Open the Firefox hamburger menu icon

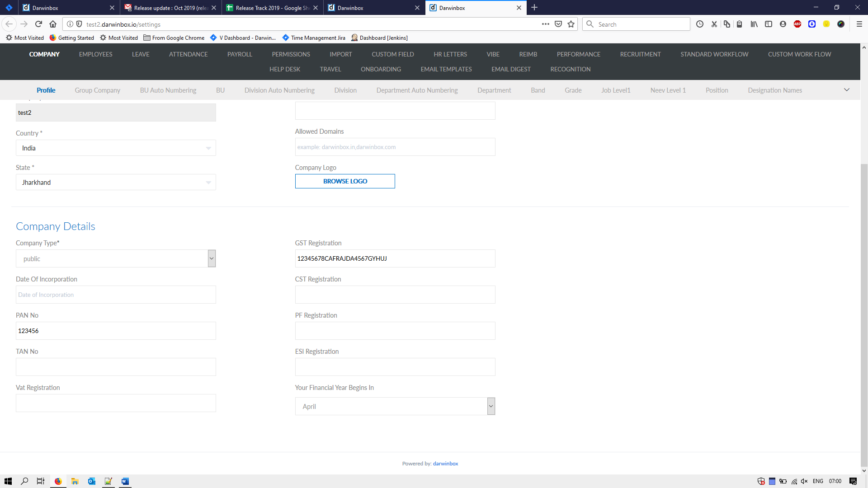[x=859, y=24]
